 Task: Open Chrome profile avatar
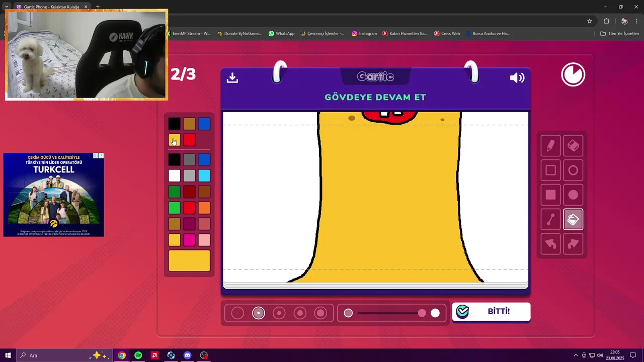coord(624,21)
